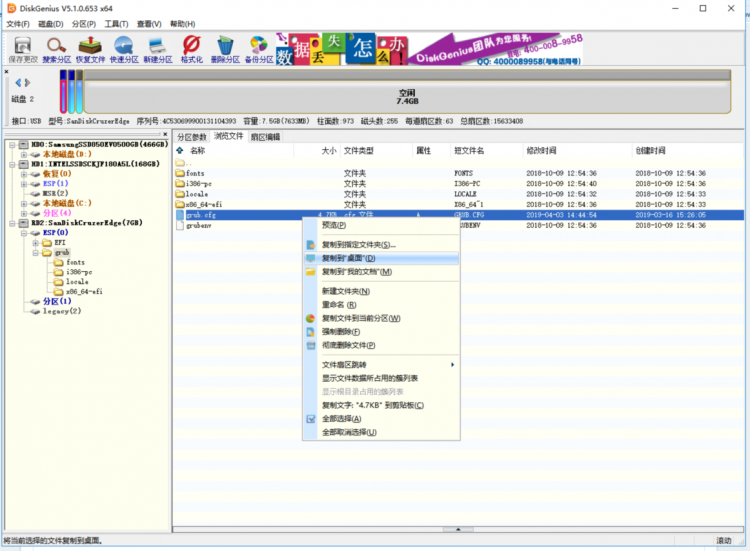
Task: Collapse the HD0 Samsung SSD tree node
Action: (x=12, y=144)
